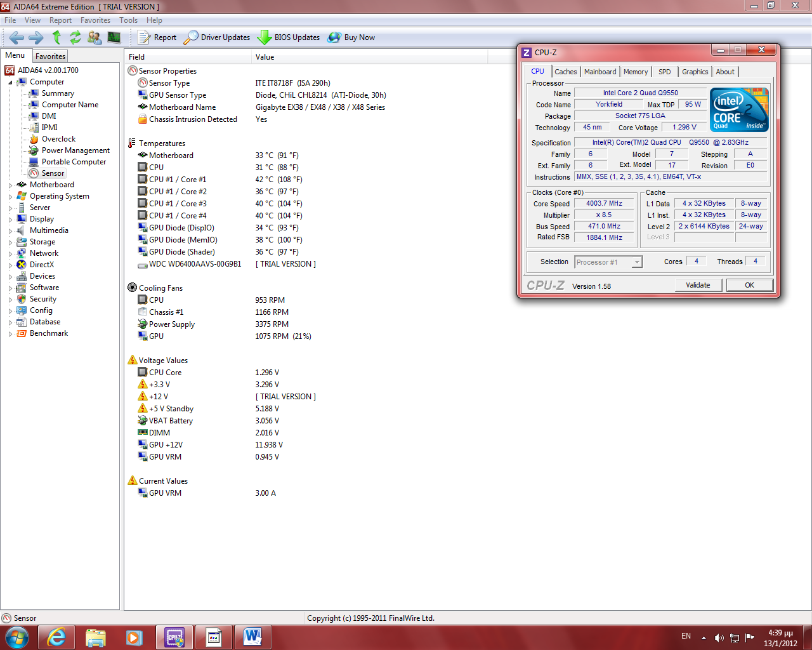This screenshot has width=812, height=650.
Task: Switch to About tab in CPU-Z
Action: click(725, 72)
